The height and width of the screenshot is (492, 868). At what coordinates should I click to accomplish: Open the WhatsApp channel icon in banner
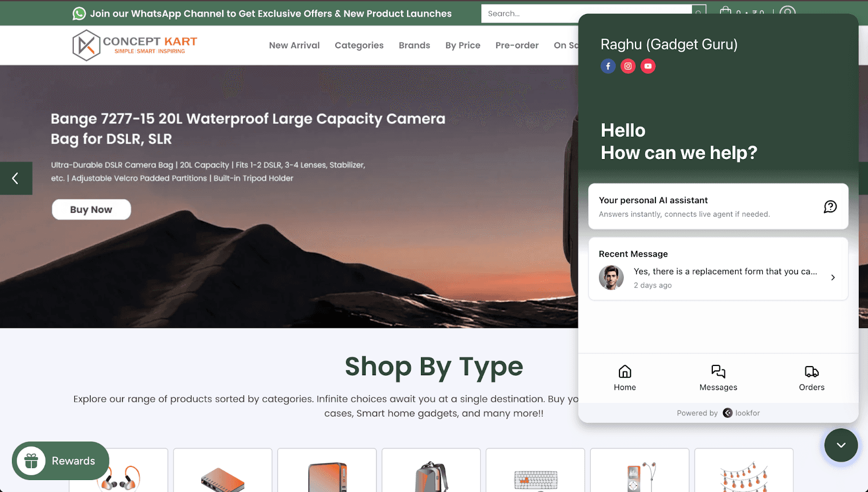coord(79,14)
